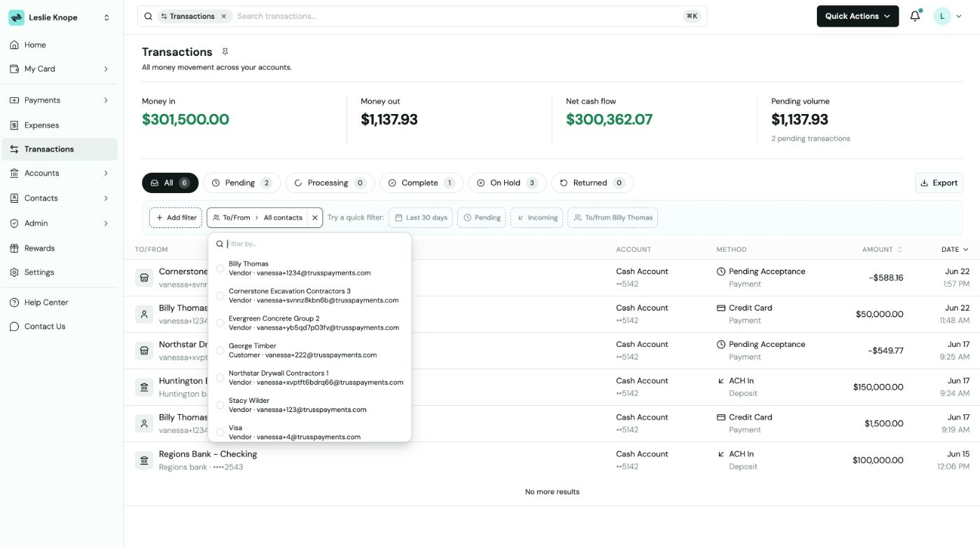The image size is (980, 547).
Task: Click the search magnifier icon in the top bar
Action: click(x=148, y=16)
